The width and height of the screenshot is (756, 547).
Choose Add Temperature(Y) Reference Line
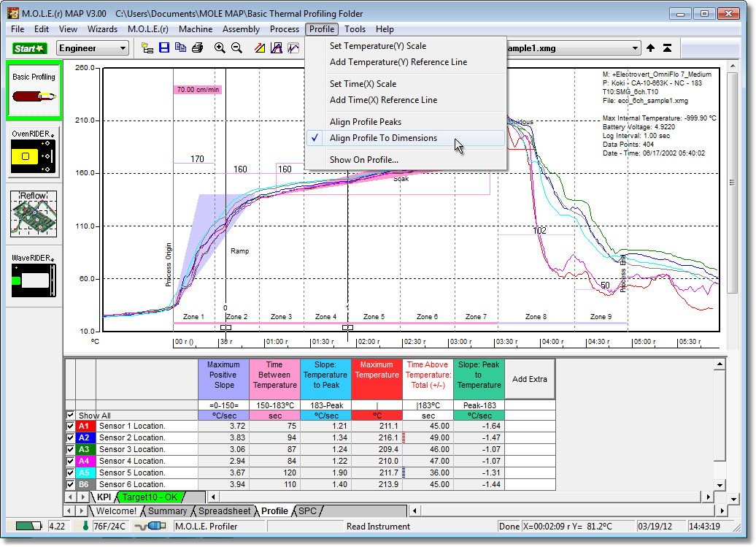(x=406, y=62)
